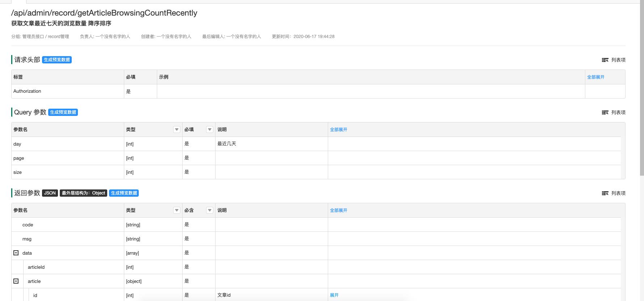Click the 列表项 label in 请求头部
This screenshot has height=301, width=644.
tap(618, 60)
